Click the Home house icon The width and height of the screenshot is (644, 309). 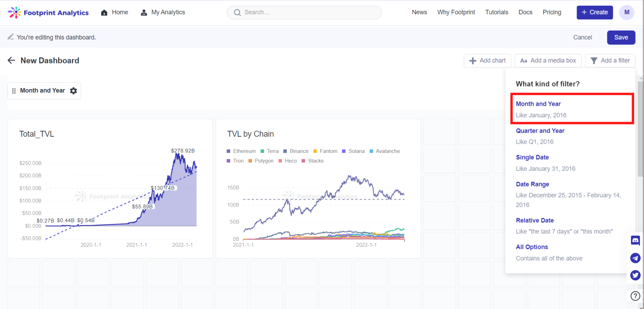(x=104, y=13)
